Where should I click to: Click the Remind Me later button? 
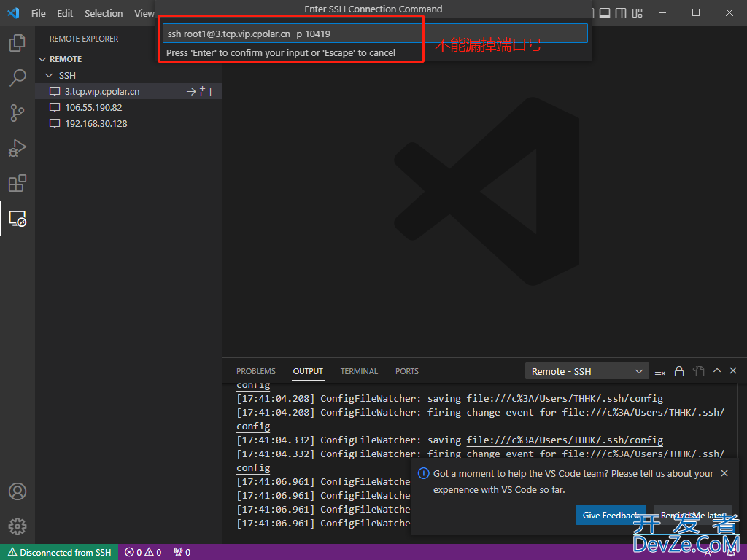[693, 516]
